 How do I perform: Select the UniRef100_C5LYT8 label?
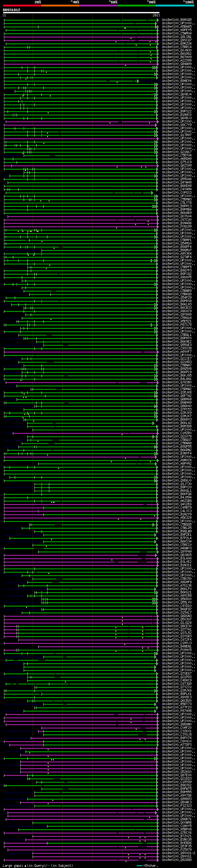tap(177, 203)
